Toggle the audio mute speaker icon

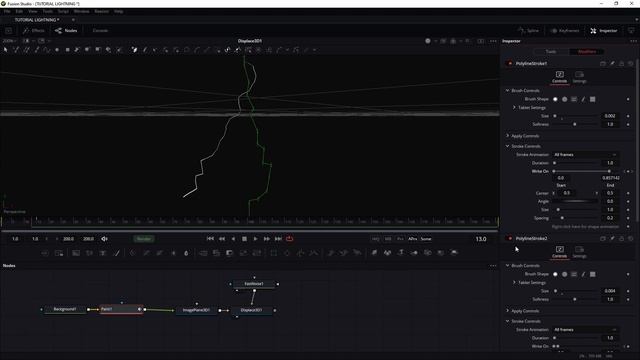[104, 239]
